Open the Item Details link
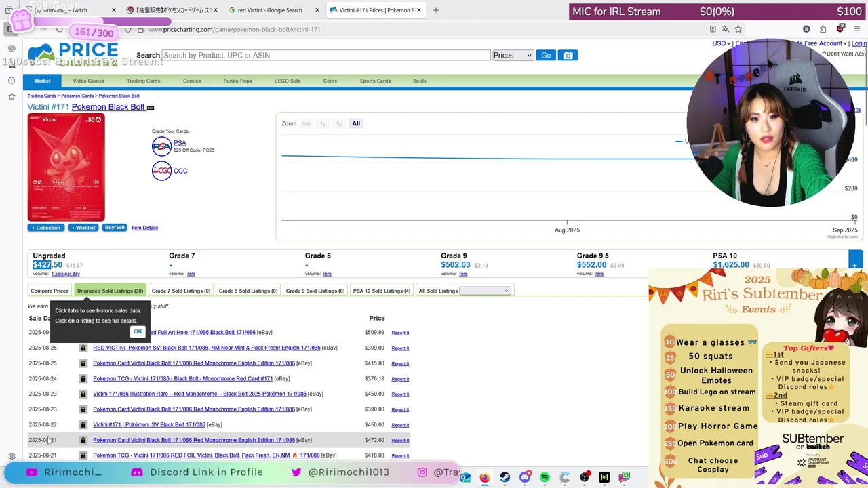The height and width of the screenshot is (488, 868). [x=144, y=228]
